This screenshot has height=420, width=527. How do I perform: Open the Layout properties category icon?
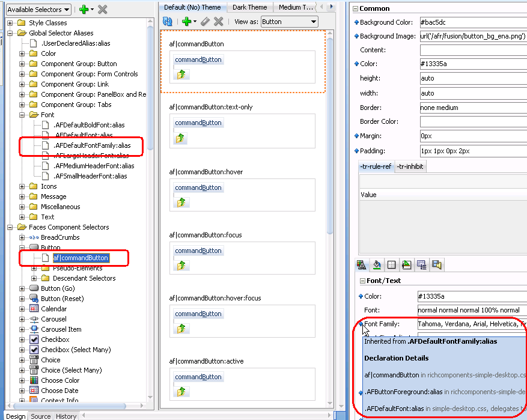407,264
